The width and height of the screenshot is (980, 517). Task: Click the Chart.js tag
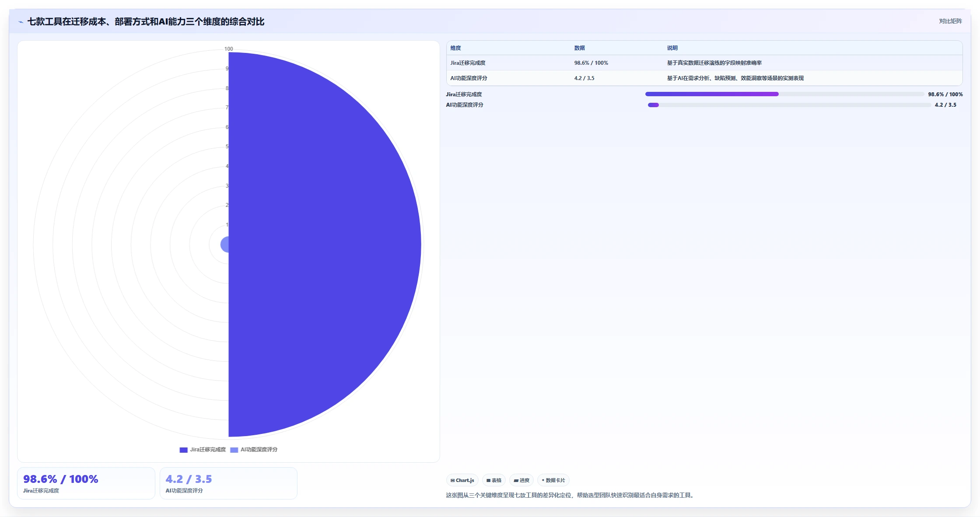[x=462, y=480]
